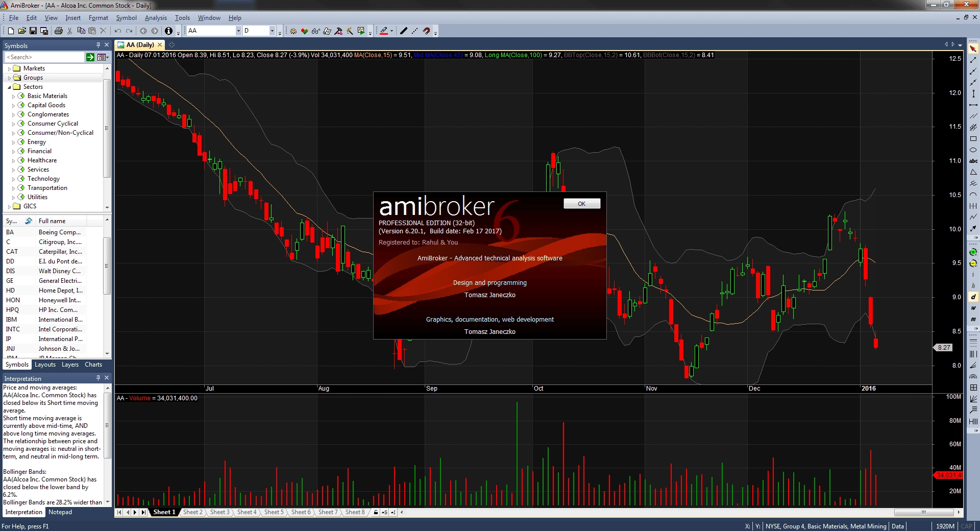Collapse the Sectors folder in tree
The height and width of the screenshot is (531, 980).
(9, 87)
